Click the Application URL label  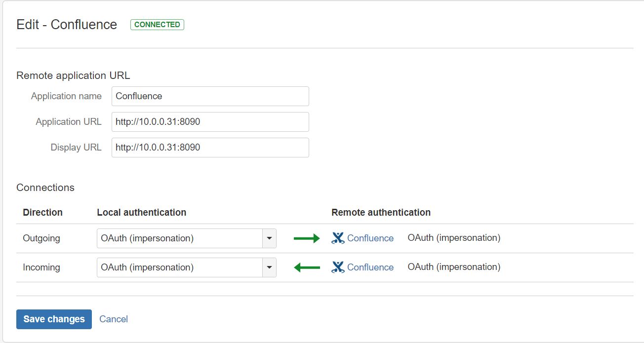click(69, 122)
